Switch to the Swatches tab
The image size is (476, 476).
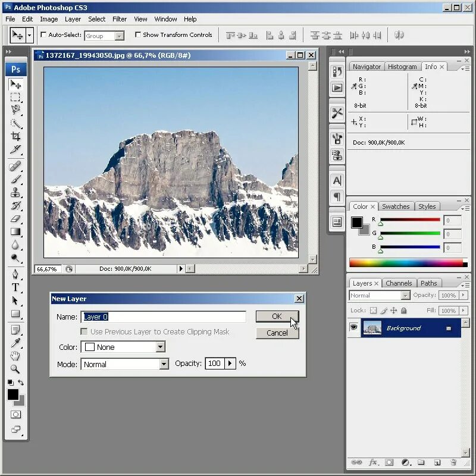(x=396, y=206)
